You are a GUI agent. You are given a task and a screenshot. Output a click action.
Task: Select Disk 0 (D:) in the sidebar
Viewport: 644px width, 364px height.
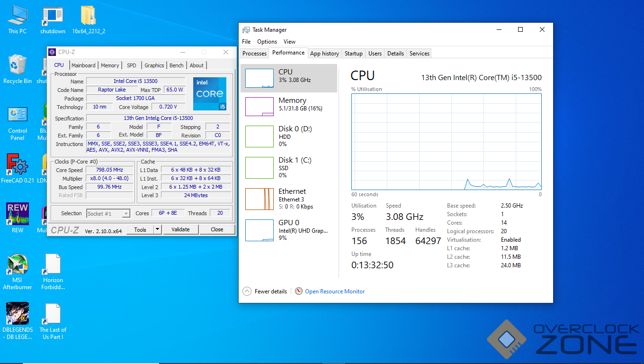pos(289,136)
